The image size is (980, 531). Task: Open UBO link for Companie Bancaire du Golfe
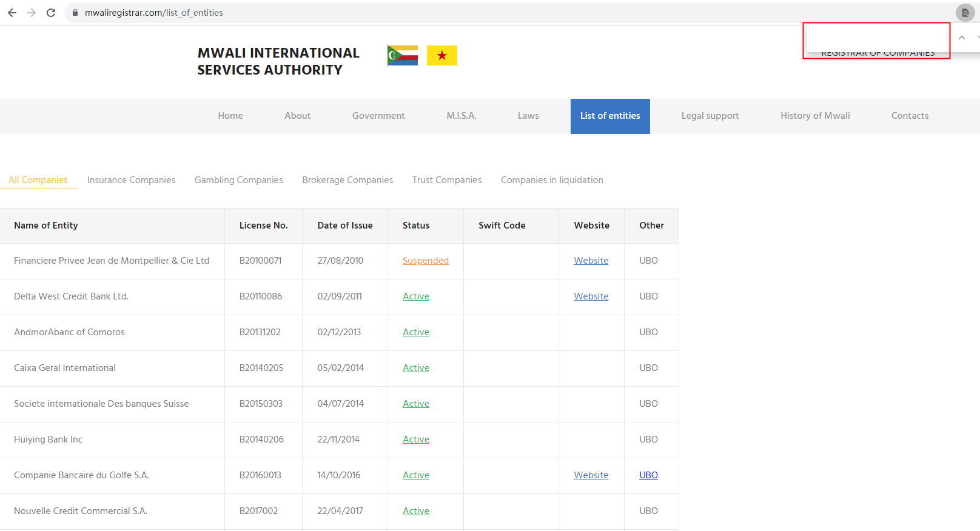648,475
